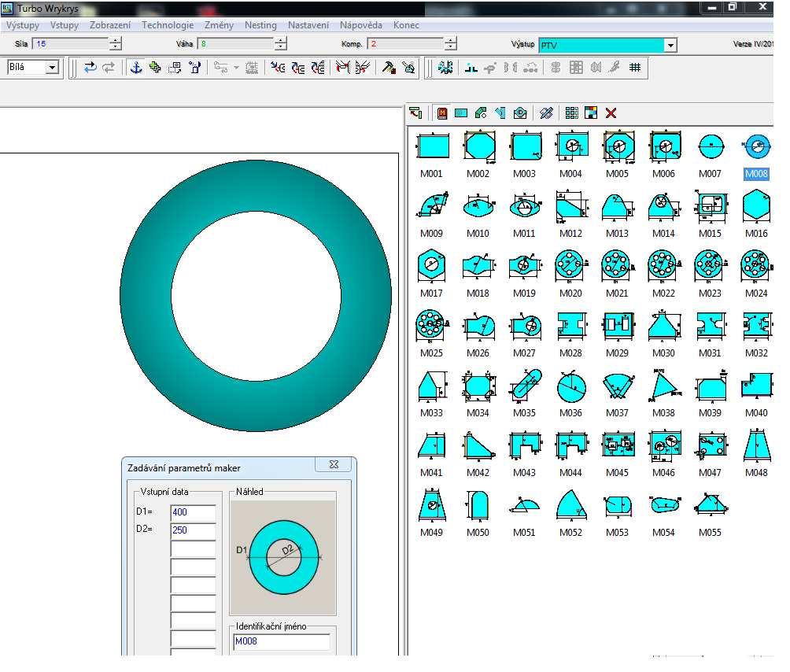Select the M001 rectangle shape
The width and height of the screenshot is (790, 672).
432,147
